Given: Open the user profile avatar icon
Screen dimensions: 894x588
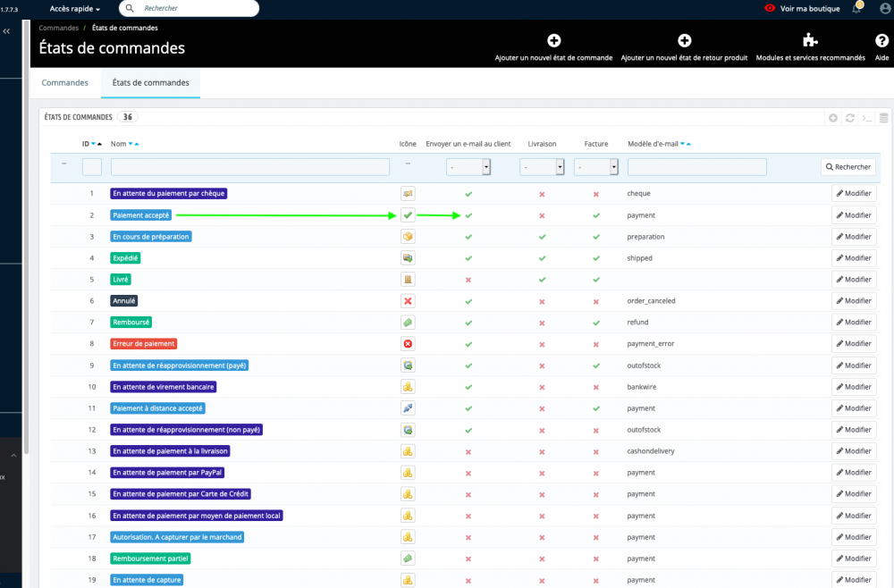Looking at the screenshot, I should click(885, 8).
